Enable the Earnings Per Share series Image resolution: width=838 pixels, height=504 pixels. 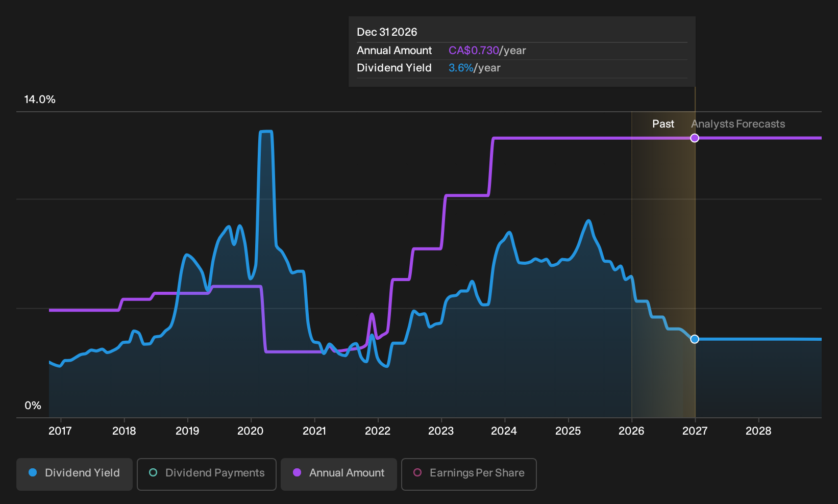469,474
